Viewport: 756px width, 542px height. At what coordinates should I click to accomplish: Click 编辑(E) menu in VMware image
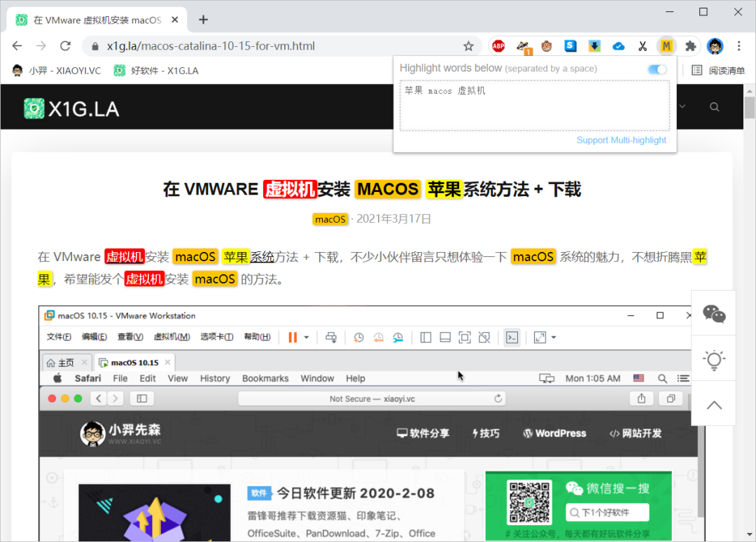point(94,337)
